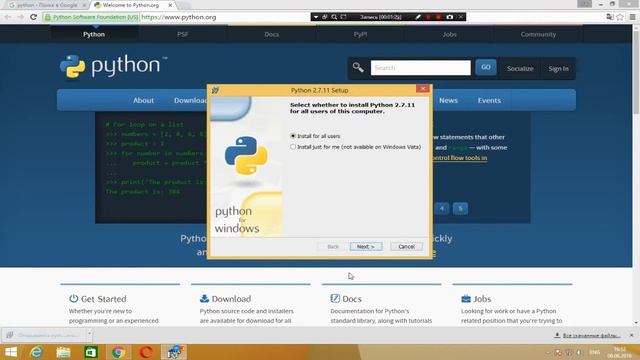Switch to the Google search browser tab
This screenshot has height=360, width=640.
click(x=46, y=5)
